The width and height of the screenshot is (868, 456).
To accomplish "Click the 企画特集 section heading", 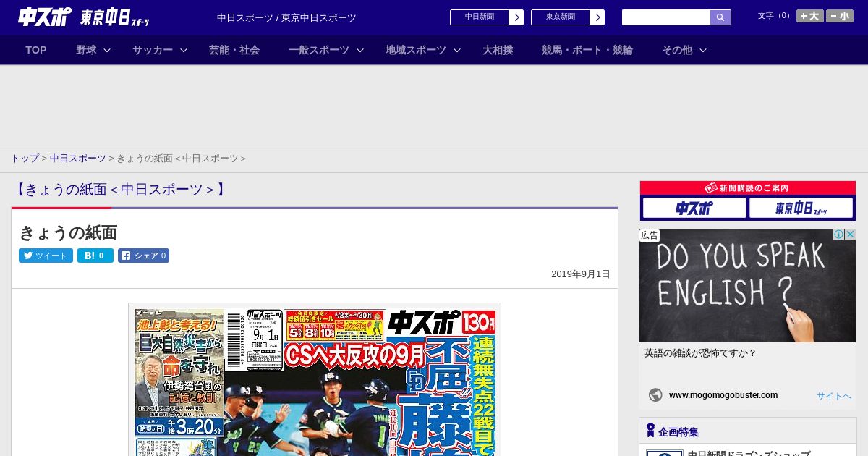I will tap(678, 432).
